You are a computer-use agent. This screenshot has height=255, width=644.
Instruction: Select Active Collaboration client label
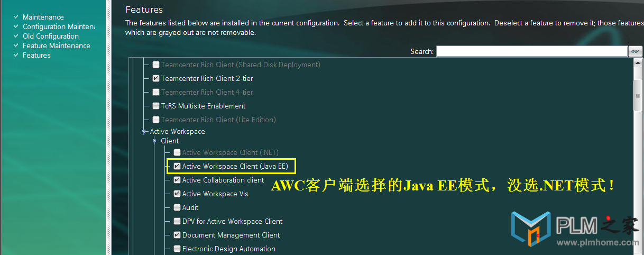pyautogui.click(x=223, y=180)
